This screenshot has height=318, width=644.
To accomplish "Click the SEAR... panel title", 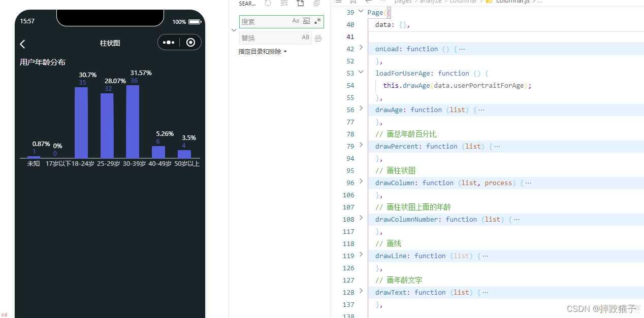I will (x=247, y=4).
